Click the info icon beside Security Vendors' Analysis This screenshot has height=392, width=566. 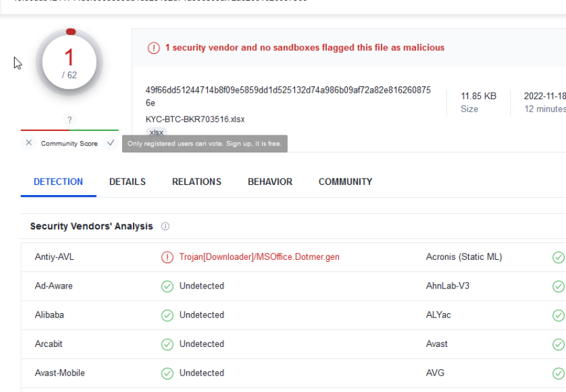tap(165, 226)
